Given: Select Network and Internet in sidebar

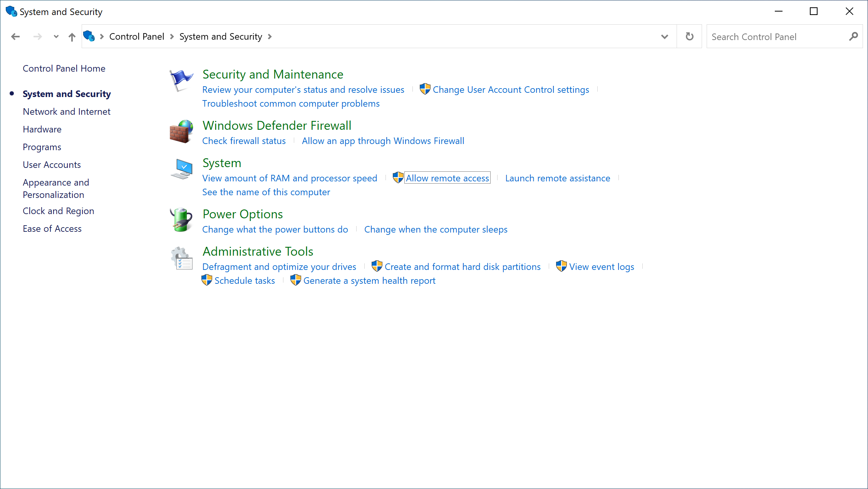Looking at the screenshot, I should 67,112.
